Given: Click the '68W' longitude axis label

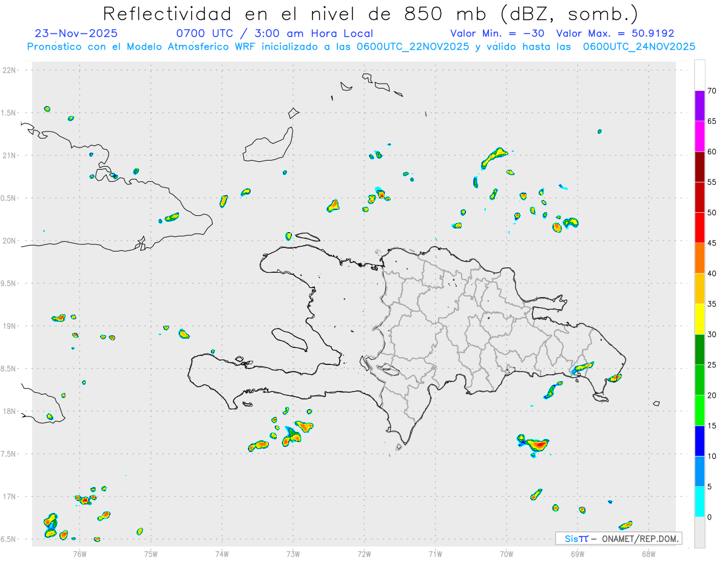Looking at the screenshot, I should [x=649, y=554].
